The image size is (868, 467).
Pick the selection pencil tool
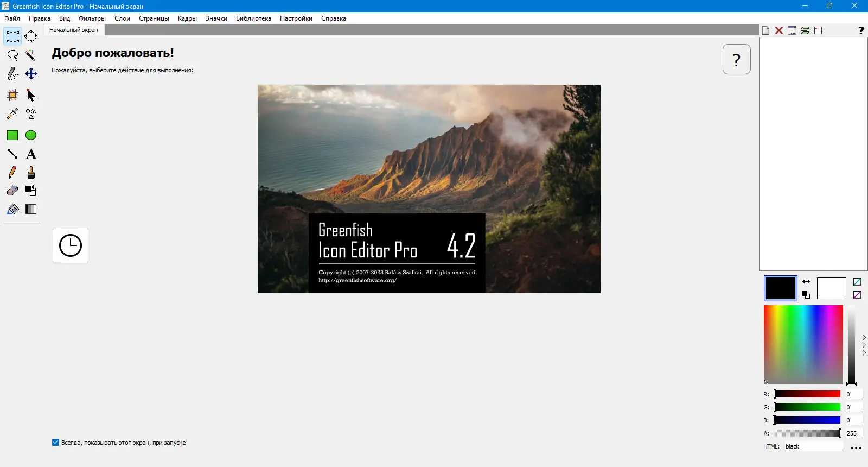point(12,73)
